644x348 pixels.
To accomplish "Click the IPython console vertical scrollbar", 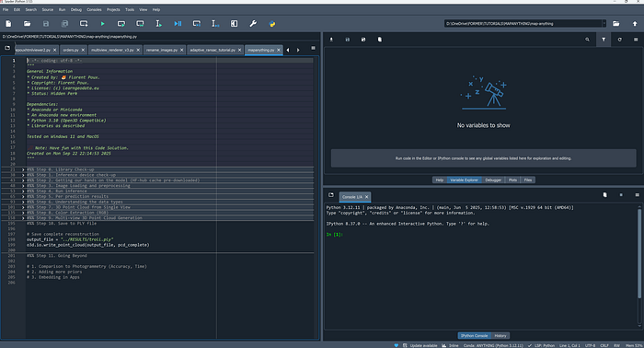I will 639,252.
